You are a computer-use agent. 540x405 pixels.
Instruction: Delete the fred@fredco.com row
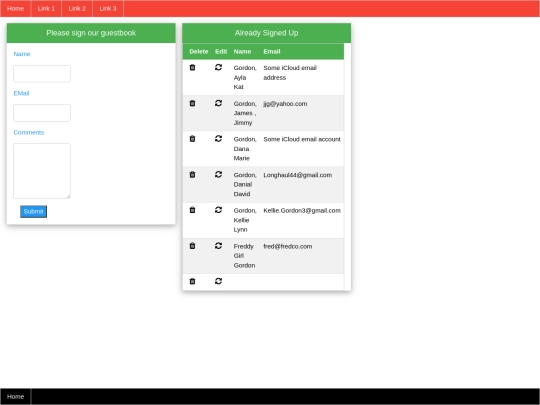[192, 246]
